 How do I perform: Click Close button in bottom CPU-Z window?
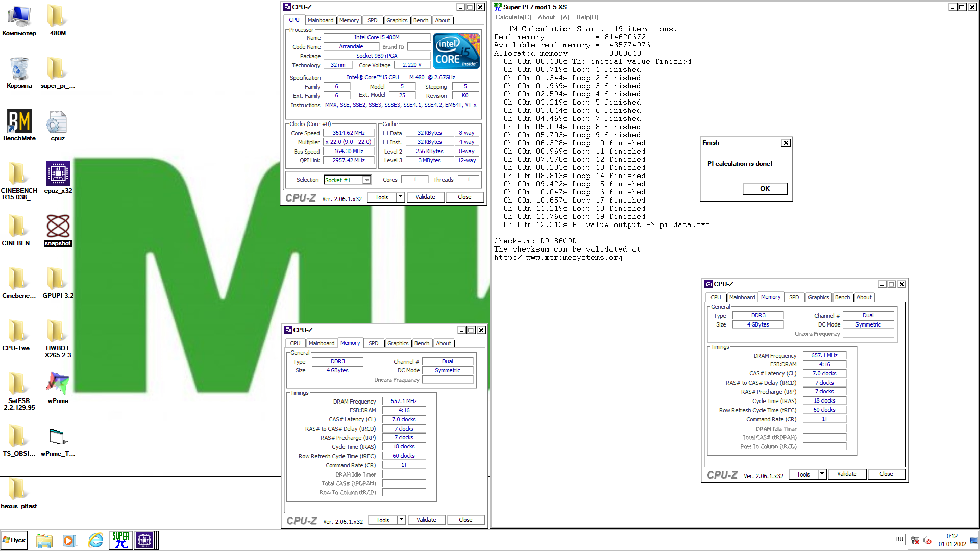pyautogui.click(x=465, y=520)
